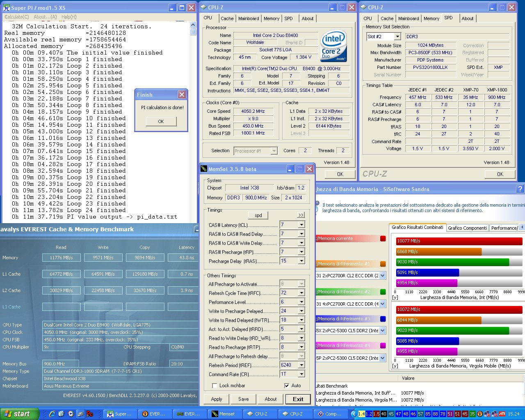Click the Sandra tab scroll left arrow

(x=522, y=227)
